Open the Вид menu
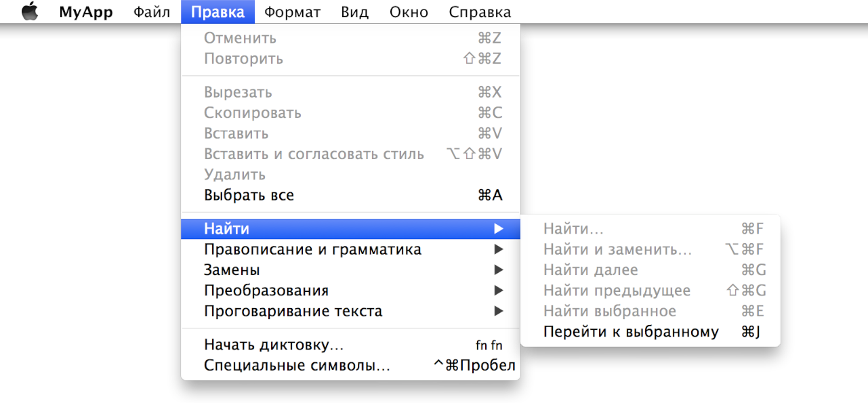This screenshot has width=868, height=403. 354,11
